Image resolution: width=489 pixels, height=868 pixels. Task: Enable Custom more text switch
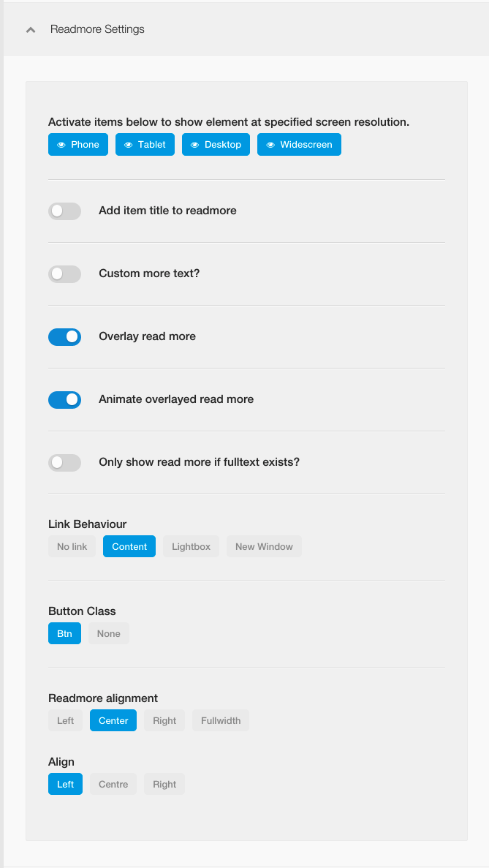pyautogui.click(x=65, y=274)
